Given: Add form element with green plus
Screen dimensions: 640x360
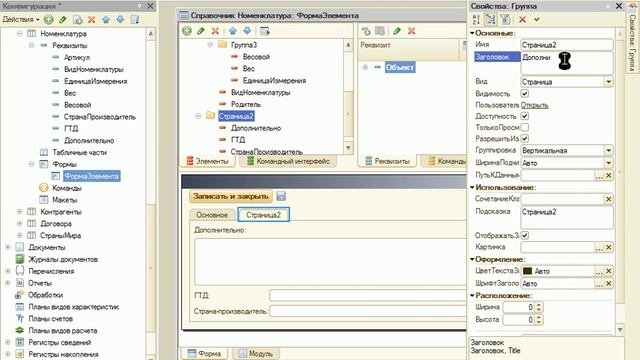Looking at the screenshot, I should coord(187,31).
